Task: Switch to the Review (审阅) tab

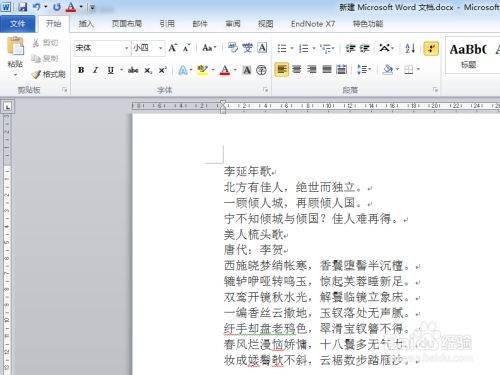Action: tap(233, 24)
